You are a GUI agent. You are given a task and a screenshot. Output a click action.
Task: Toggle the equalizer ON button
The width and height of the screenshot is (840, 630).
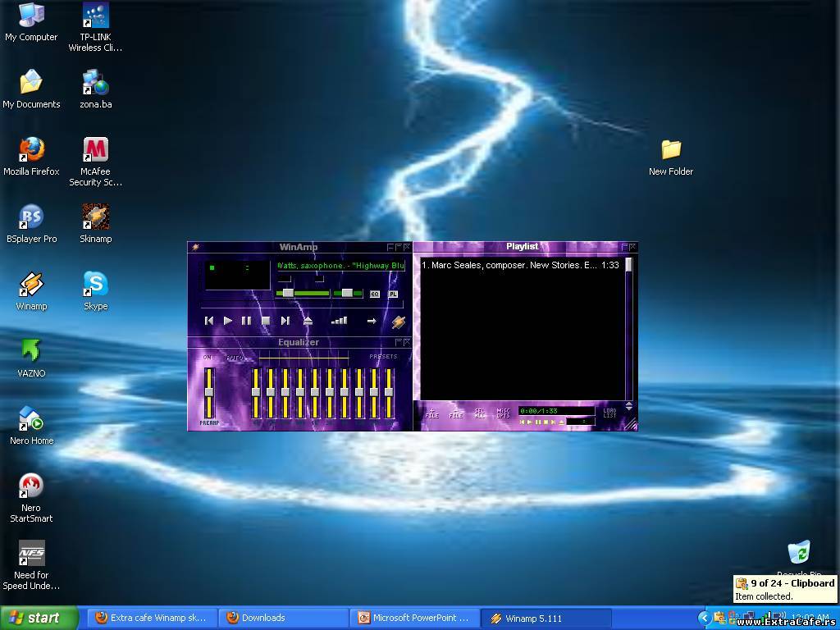click(208, 357)
